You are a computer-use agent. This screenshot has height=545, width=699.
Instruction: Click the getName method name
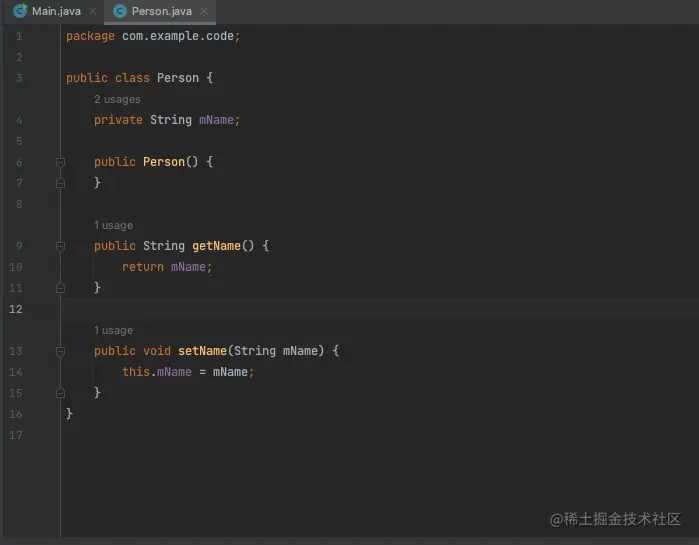(x=216, y=246)
